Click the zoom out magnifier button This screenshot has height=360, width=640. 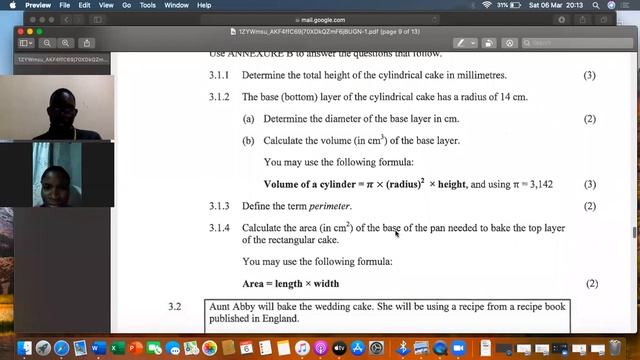[47, 43]
